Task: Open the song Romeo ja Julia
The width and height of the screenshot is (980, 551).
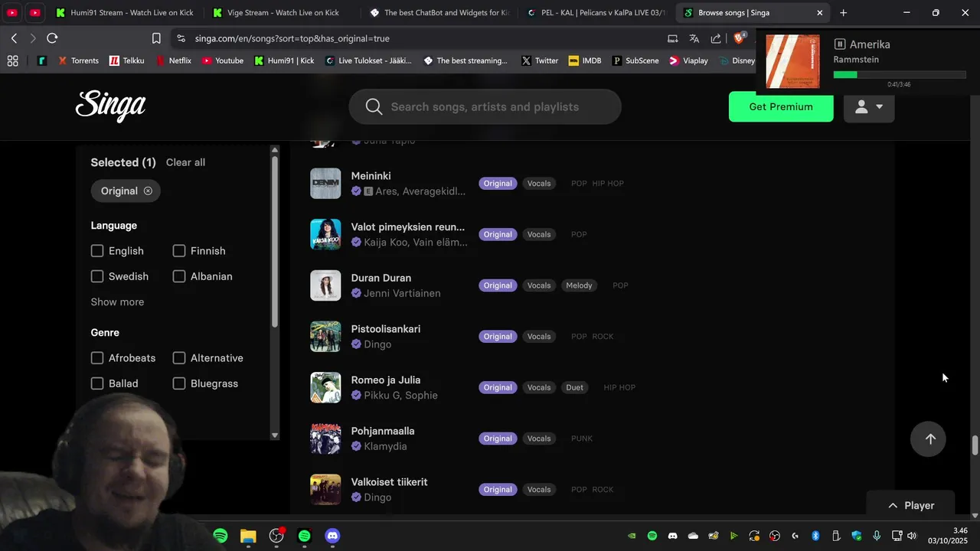Action: (386, 380)
